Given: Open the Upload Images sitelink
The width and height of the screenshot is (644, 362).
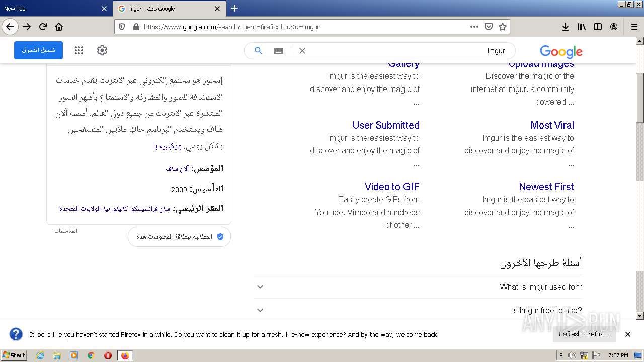Looking at the screenshot, I should click(541, 64).
